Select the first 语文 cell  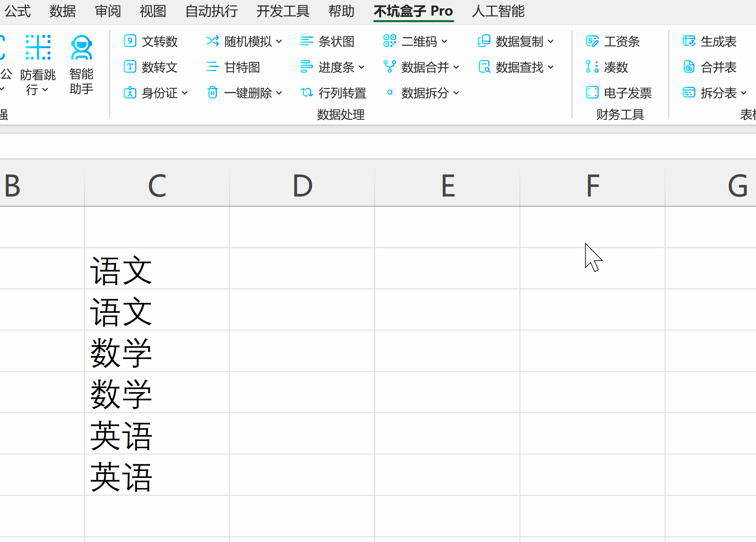pos(157,269)
